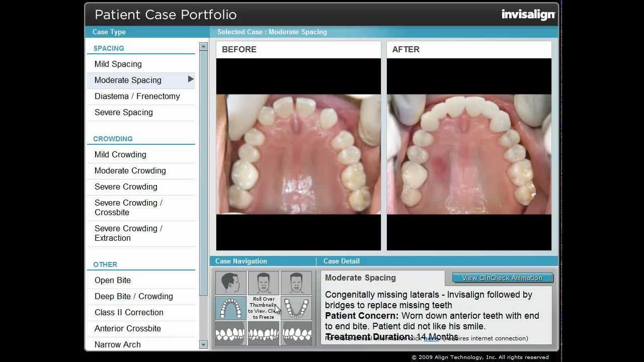Viewport: 644px width, 362px height.
Task: Click the CROWDING category heading
Action: pyautogui.click(x=113, y=139)
